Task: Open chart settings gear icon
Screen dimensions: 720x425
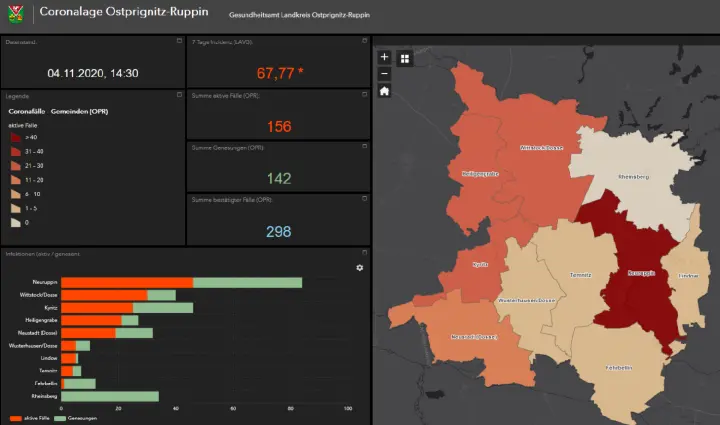Action: tap(359, 268)
